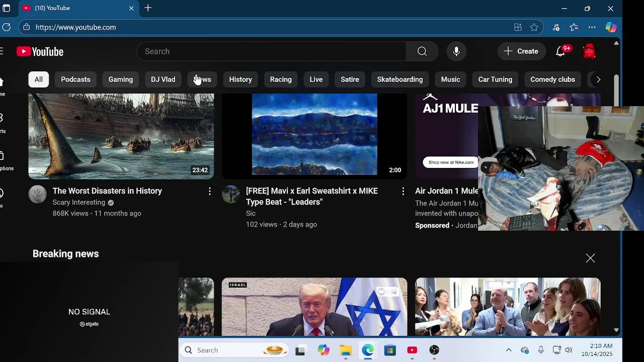
Task: Open the Trump Israel news thumbnail
Action: point(314,307)
